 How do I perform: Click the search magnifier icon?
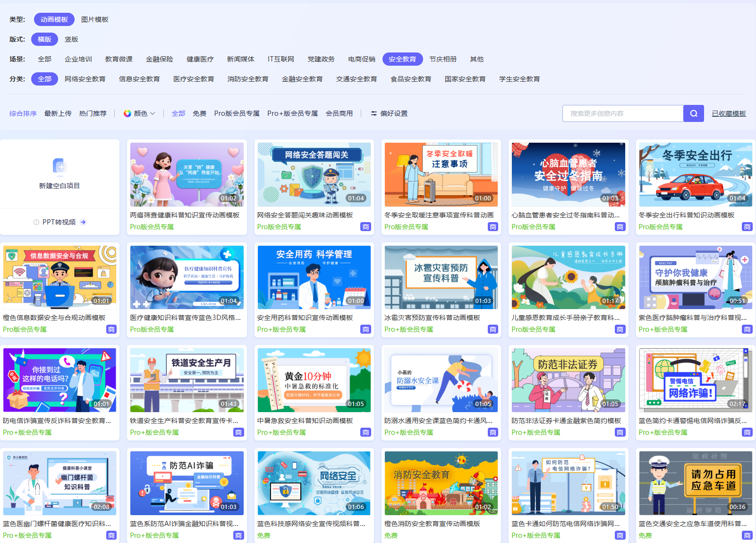click(x=693, y=113)
